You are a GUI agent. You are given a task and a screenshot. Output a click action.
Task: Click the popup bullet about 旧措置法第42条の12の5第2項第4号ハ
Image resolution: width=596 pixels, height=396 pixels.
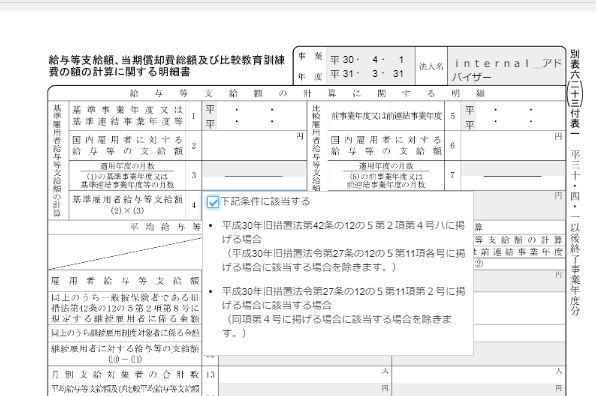click(343, 246)
